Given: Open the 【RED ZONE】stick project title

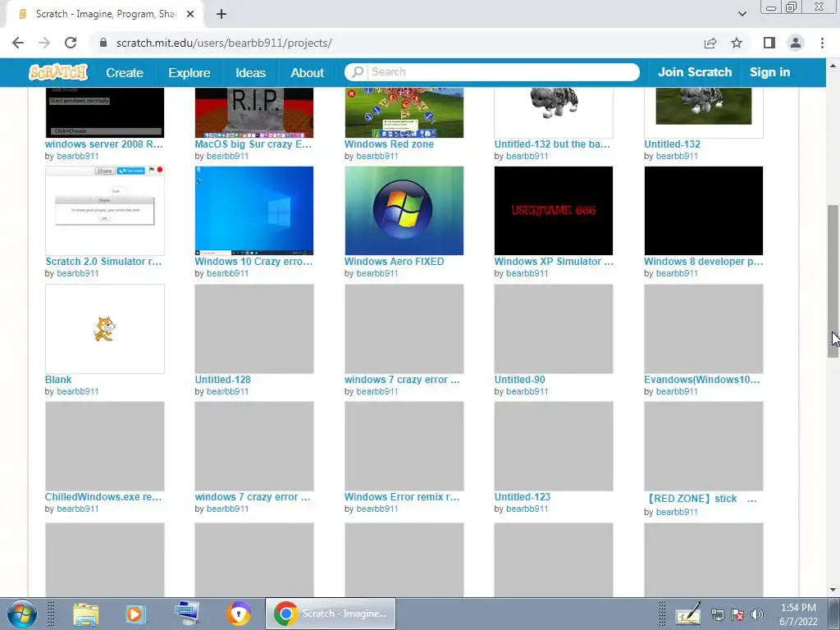Looking at the screenshot, I should 701,499.
